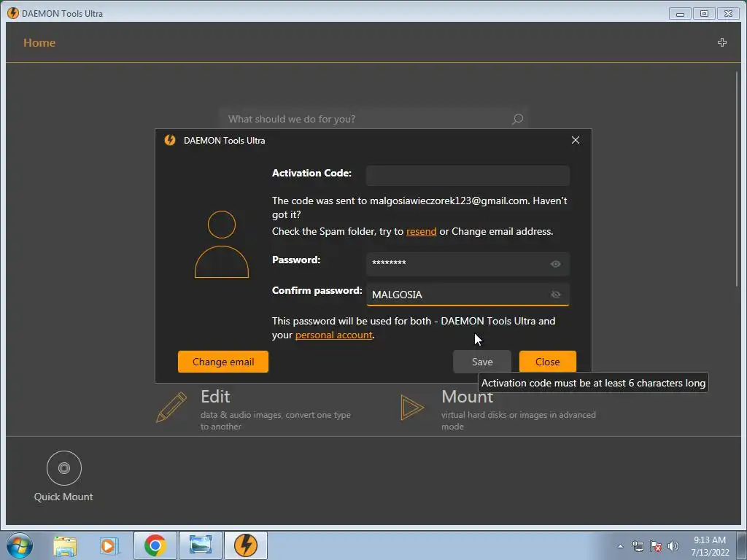Viewport: 747px width, 560px height.
Task: Click the orange Close button in dialog
Action: (547, 362)
